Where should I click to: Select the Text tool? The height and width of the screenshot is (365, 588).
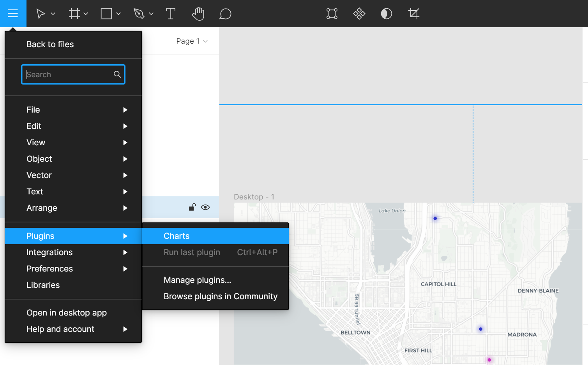[171, 14]
